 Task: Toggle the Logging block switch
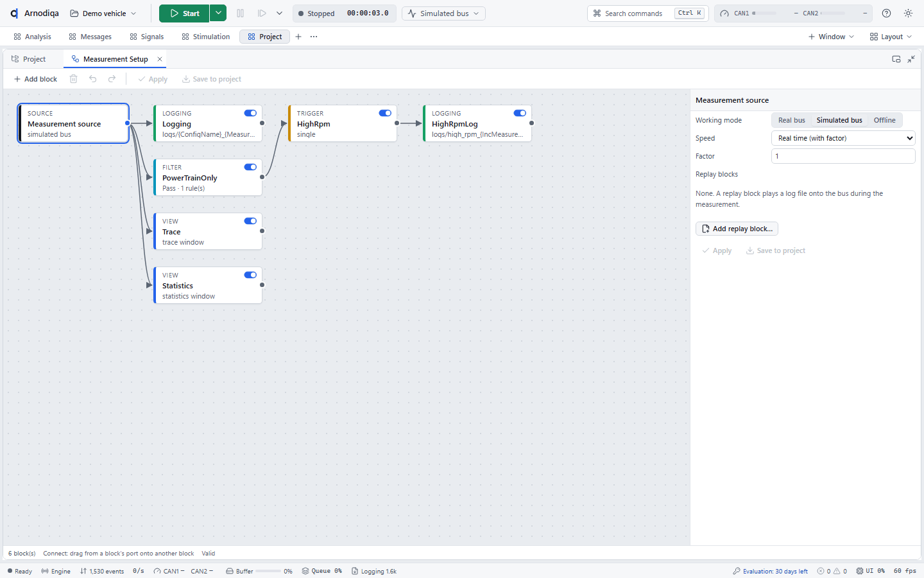coord(250,113)
